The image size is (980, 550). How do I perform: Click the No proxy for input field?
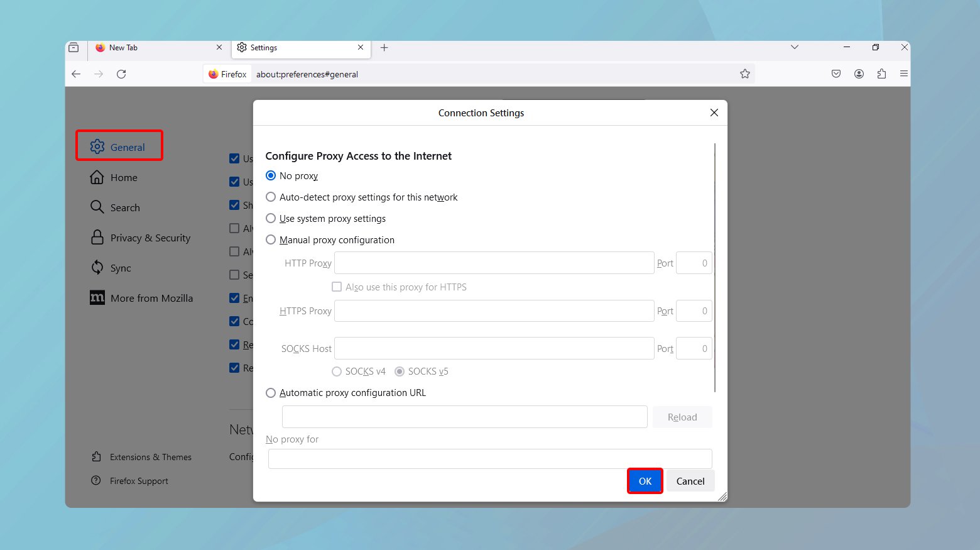point(490,458)
